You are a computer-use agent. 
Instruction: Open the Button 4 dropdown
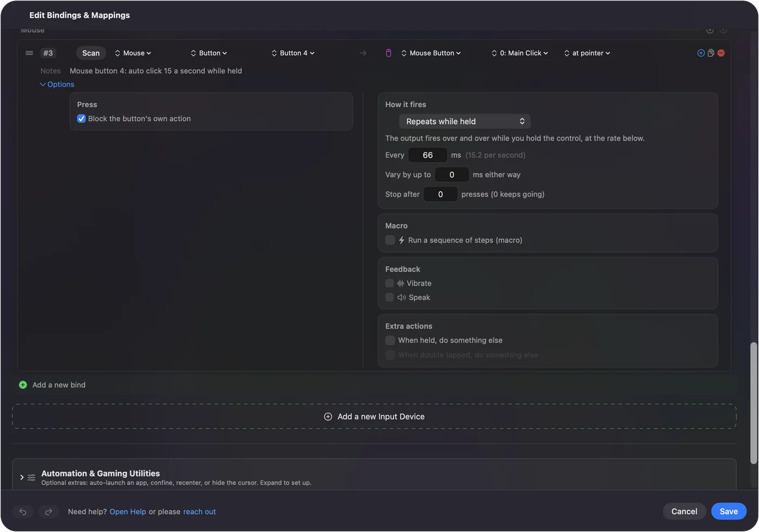(x=293, y=53)
